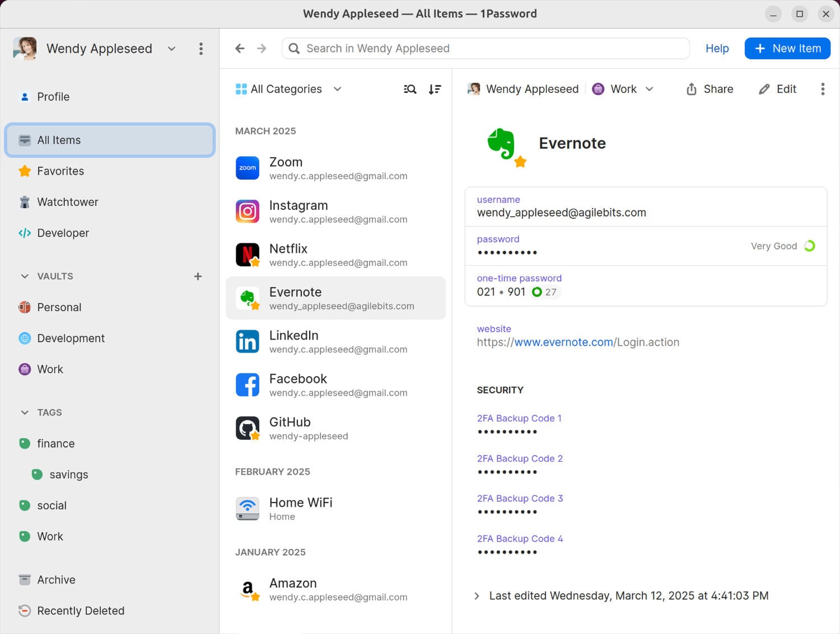840x634 pixels.
Task: Expand the Last edited details row
Action: point(477,595)
